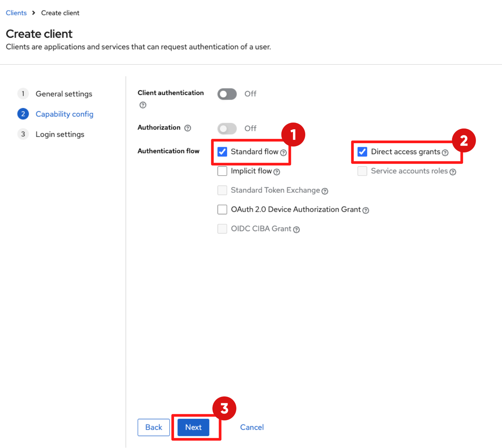Click Service accounts roles help icon

pyautogui.click(x=453, y=172)
